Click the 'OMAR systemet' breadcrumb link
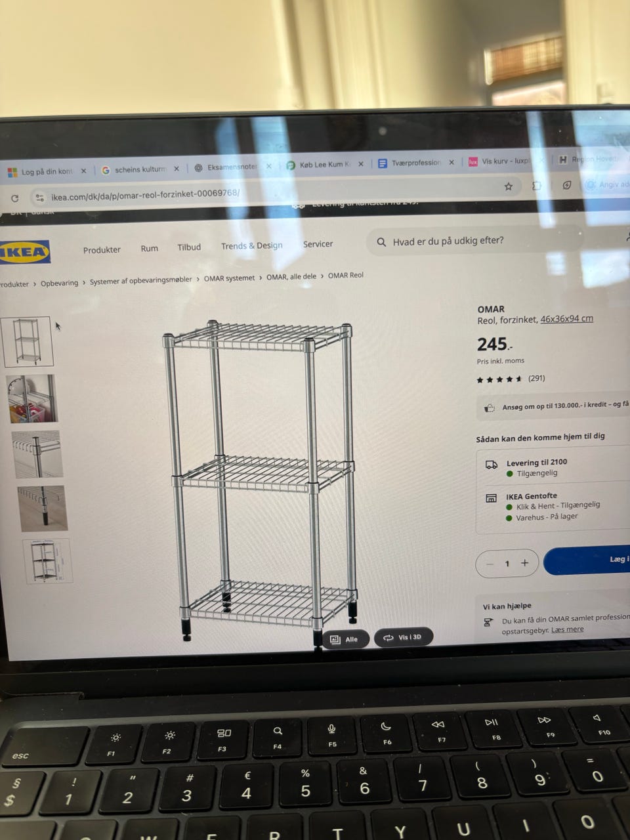Viewport: 630px width, 840px height. click(229, 278)
